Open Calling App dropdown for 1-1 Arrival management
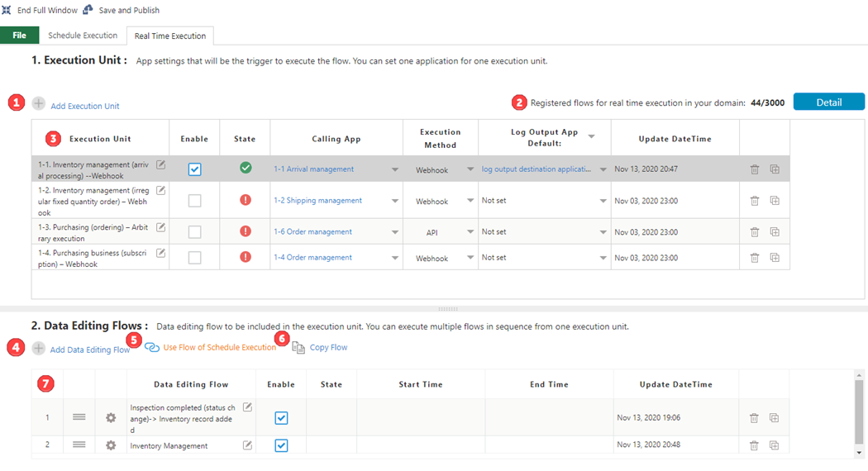868x471 pixels. 394,169
